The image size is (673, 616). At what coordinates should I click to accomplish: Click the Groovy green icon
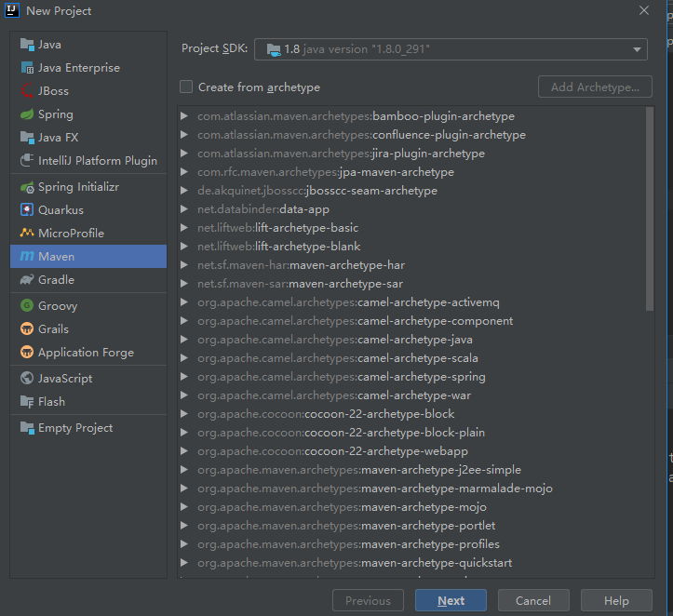point(27,306)
